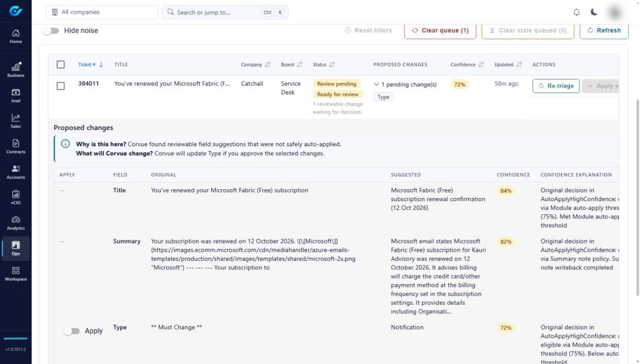Open the Intel sidebar section
The height and width of the screenshot is (364, 640).
point(16,96)
